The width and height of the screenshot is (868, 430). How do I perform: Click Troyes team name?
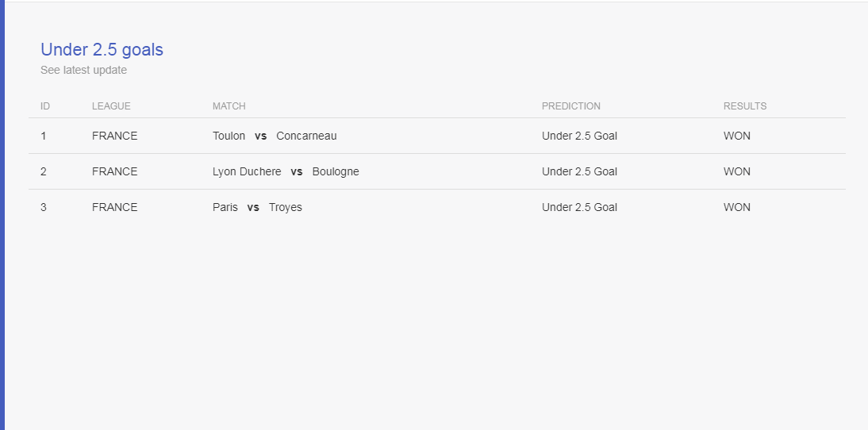[285, 208]
